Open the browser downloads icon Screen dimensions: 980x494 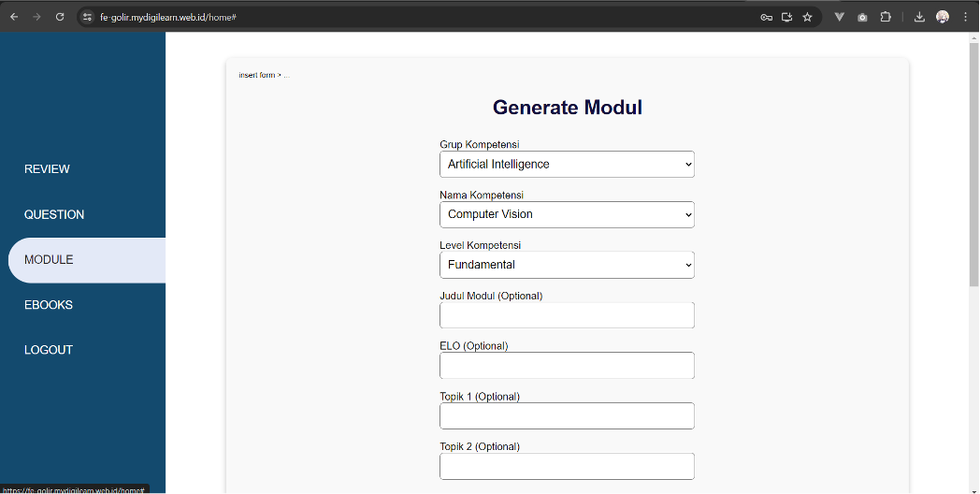pyautogui.click(x=919, y=17)
